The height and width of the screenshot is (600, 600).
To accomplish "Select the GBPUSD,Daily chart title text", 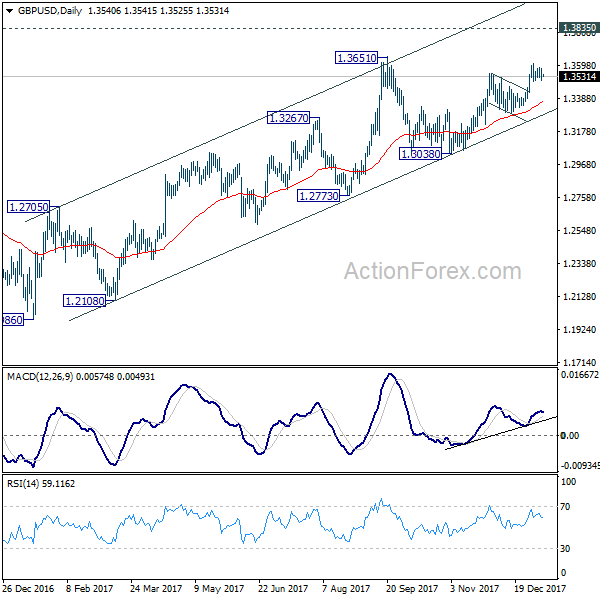I will point(50,11).
